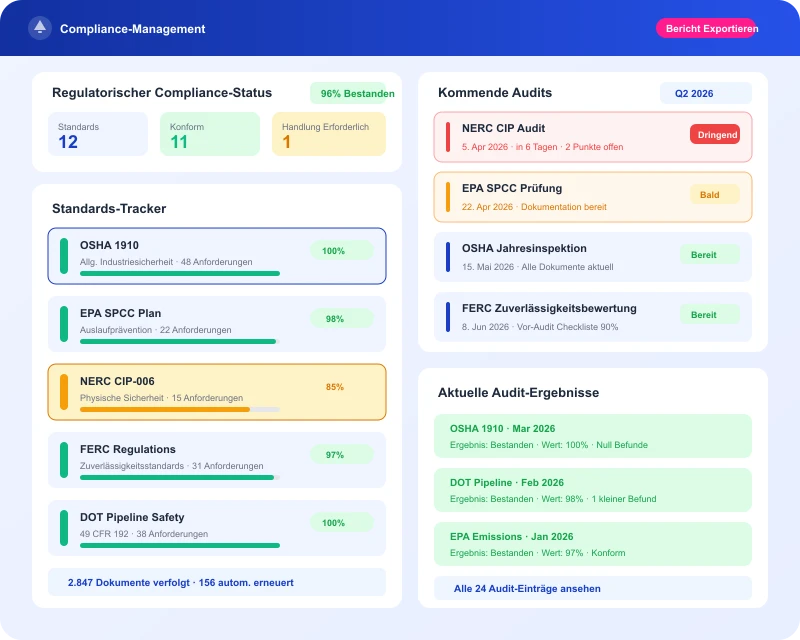Click the Bereit badge for OSHA Jahresinspektion
The image size is (800, 640).
point(710,255)
